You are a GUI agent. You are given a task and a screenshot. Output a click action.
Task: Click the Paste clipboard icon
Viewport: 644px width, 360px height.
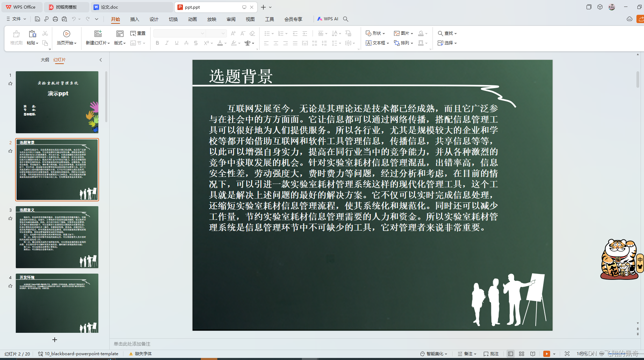click(x=32, y=34)
